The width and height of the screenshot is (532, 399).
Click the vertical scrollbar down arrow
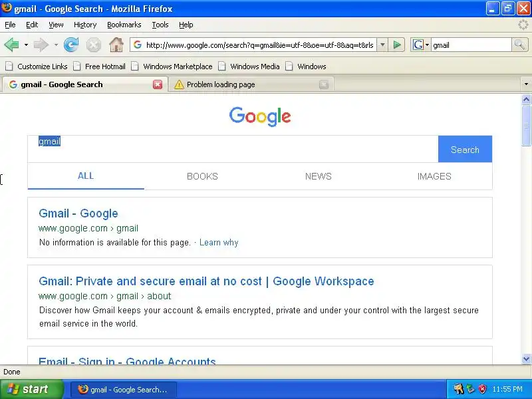(x=526, y=358)
